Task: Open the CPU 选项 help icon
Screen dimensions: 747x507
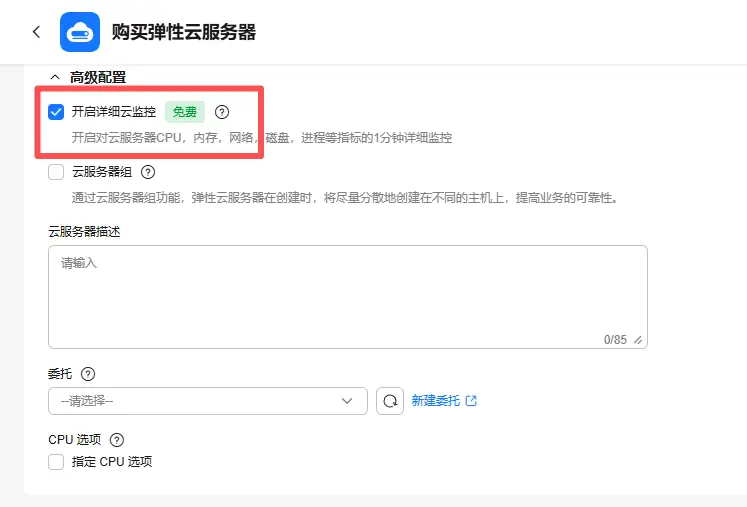Action: (117, 440)
